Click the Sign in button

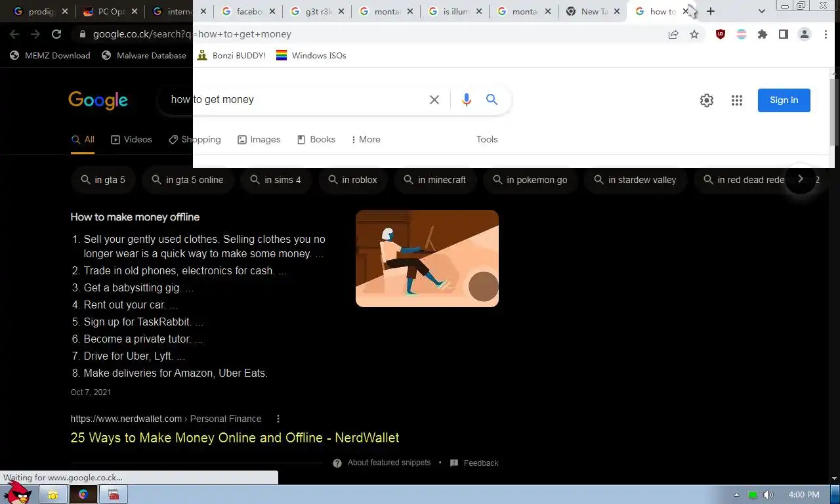click(784, 100)
